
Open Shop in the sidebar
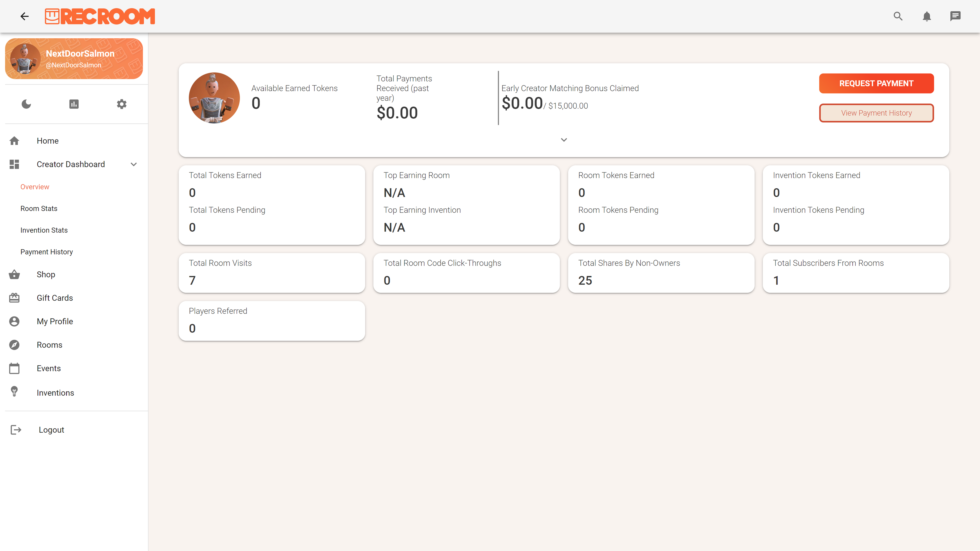(46, 275)
